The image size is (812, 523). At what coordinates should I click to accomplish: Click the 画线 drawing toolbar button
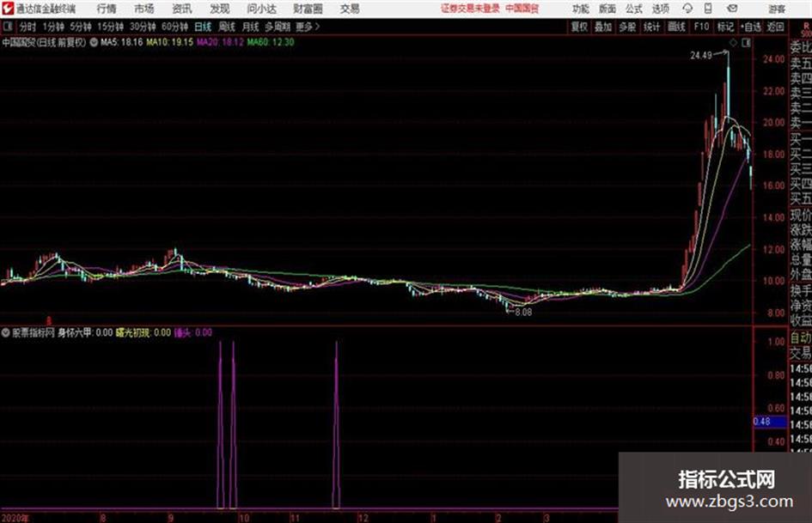pos(677,27)
